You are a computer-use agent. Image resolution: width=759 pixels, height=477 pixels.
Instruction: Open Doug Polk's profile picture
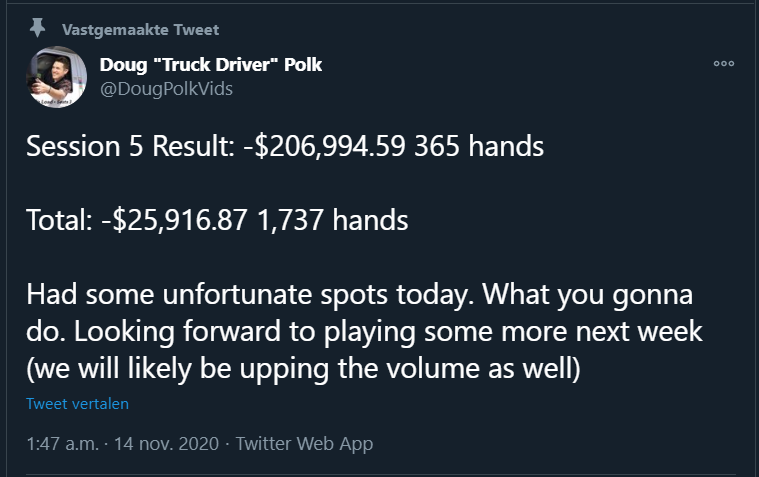[56, 76]
